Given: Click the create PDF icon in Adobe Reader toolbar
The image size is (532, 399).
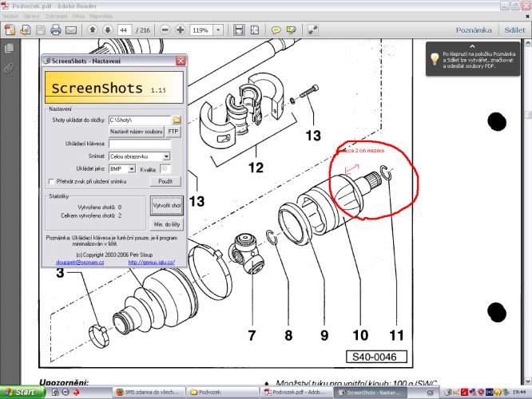Looking at the screenshot, I should click(10, 30).
